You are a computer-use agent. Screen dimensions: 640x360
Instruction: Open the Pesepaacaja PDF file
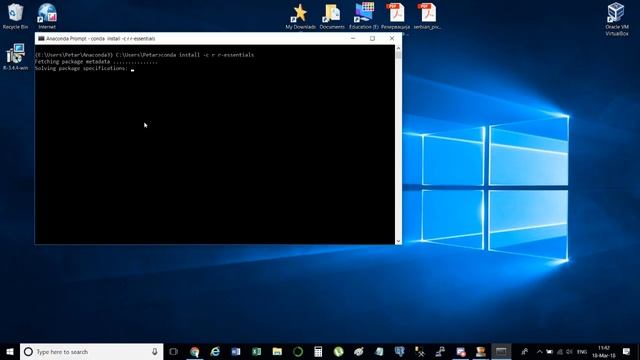396,16
